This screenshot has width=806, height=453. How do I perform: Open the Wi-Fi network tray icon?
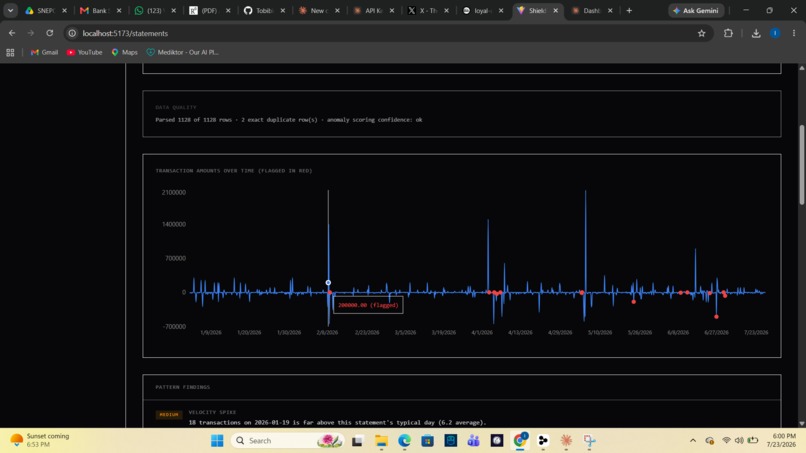pos(726,441)
